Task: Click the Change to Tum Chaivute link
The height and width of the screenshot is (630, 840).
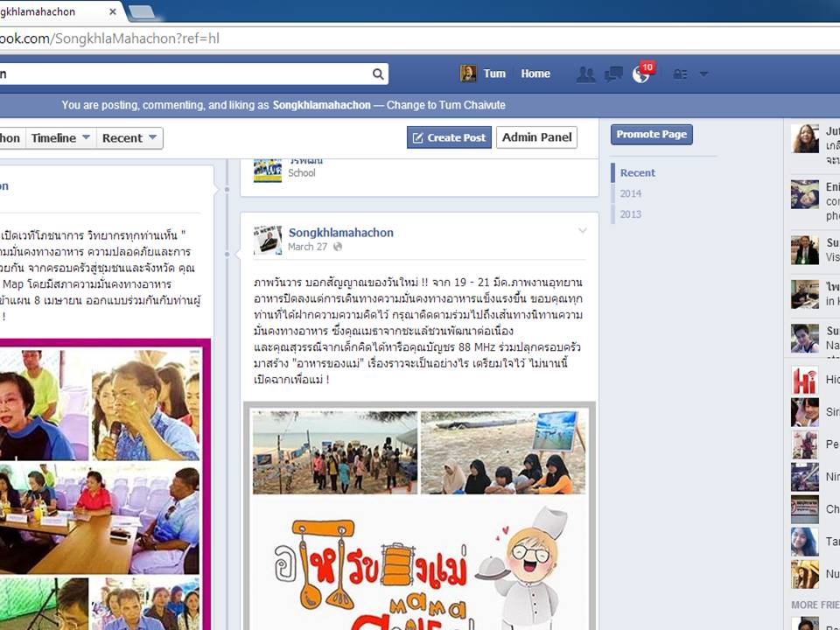Action: 445,105
